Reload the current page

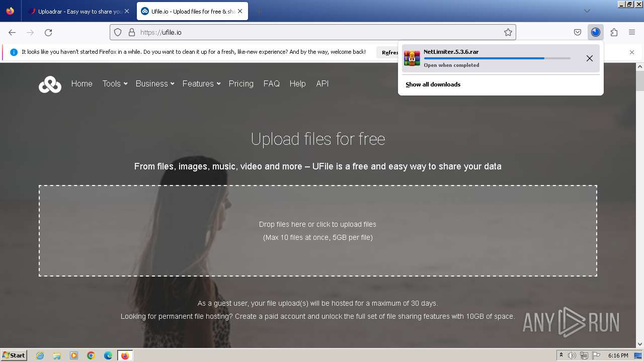click(x=48, y=32)
